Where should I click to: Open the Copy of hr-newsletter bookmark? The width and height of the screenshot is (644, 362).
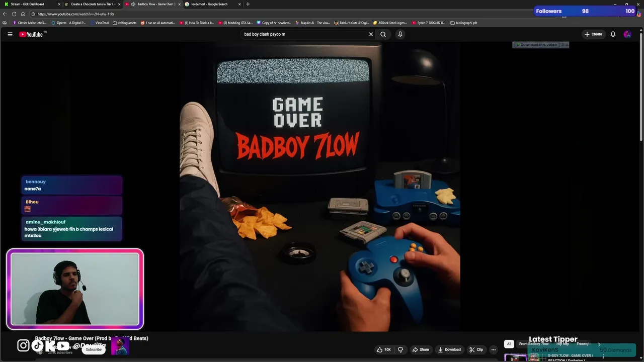pyautogui.click(x=274, y=23)
